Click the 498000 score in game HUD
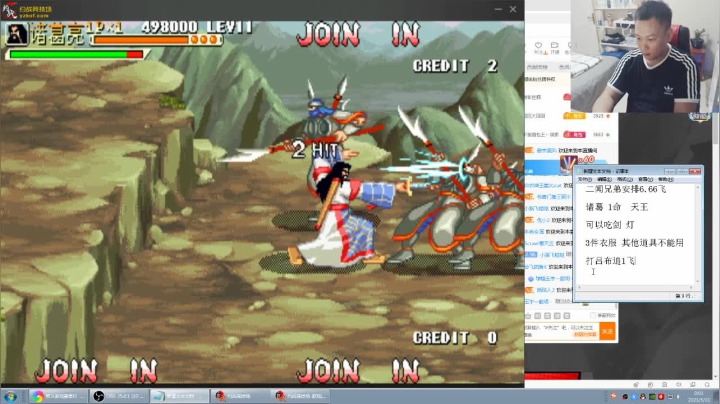This screenshot has width=720, height=404. click(169, 27)
